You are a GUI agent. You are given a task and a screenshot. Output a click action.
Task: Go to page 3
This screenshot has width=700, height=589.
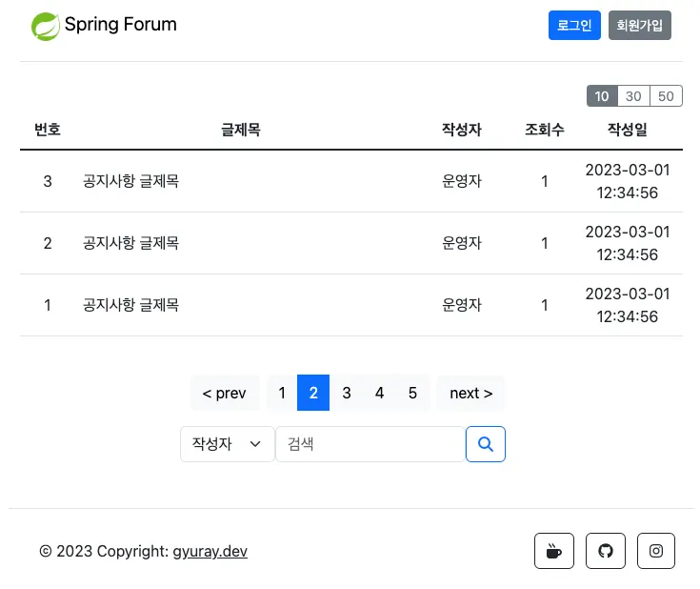347,393
